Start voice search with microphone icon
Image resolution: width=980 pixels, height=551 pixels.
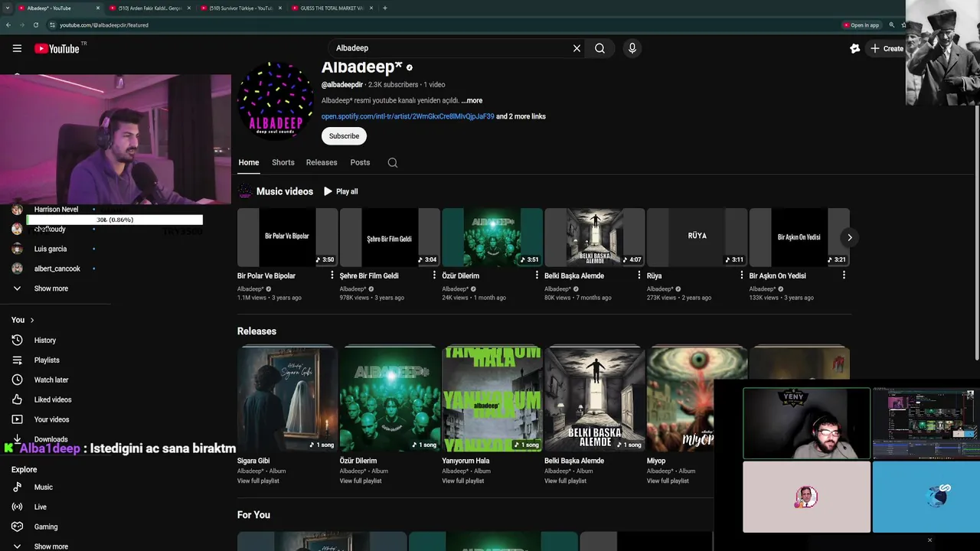(632, 48)
